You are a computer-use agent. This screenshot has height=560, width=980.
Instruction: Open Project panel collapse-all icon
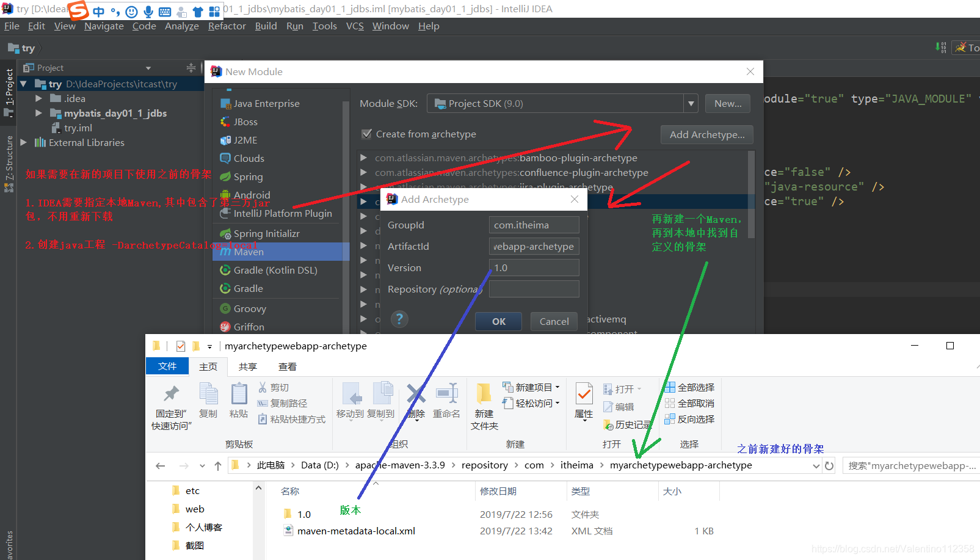[x=191, y=68]
